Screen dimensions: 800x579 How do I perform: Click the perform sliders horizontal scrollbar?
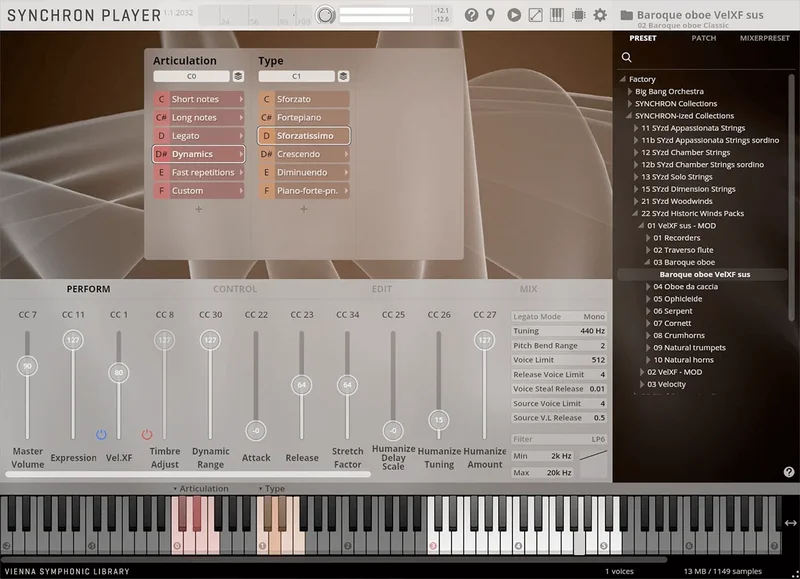pos(188,474)
